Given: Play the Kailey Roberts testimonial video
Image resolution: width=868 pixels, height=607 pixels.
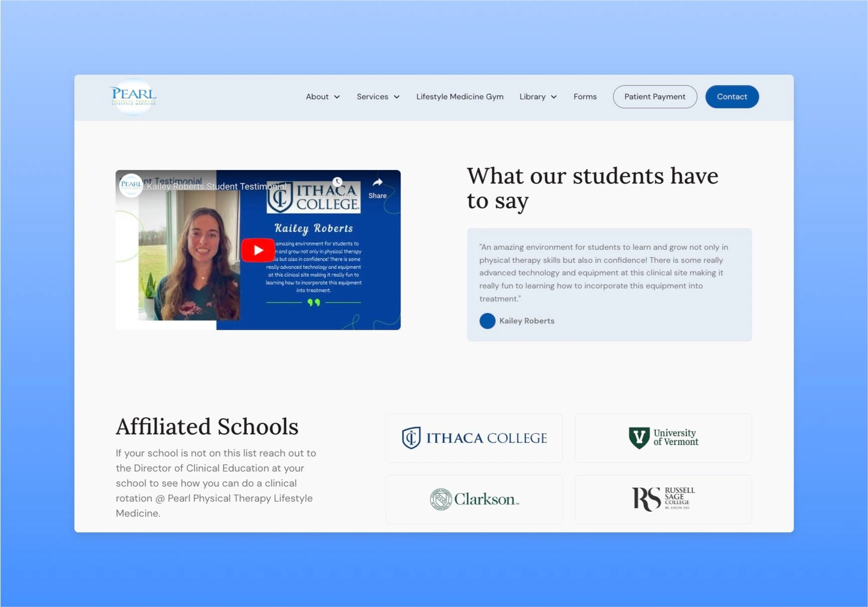Looking at the screenshot, I should 258,250.
